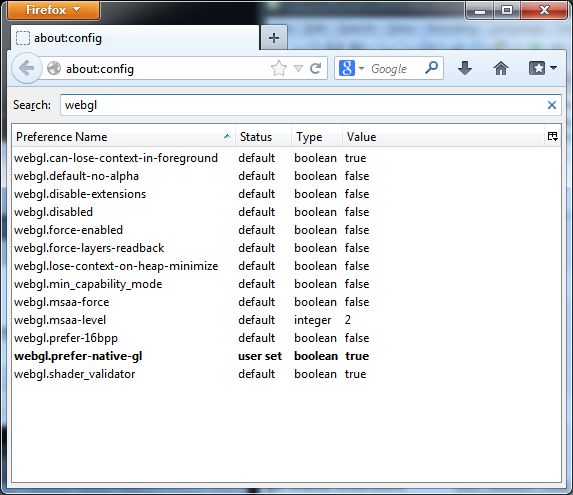Select the webgl.prefer-16bpp preference
The width and height of the screenshot is (573, 495).
coord(286,338)
